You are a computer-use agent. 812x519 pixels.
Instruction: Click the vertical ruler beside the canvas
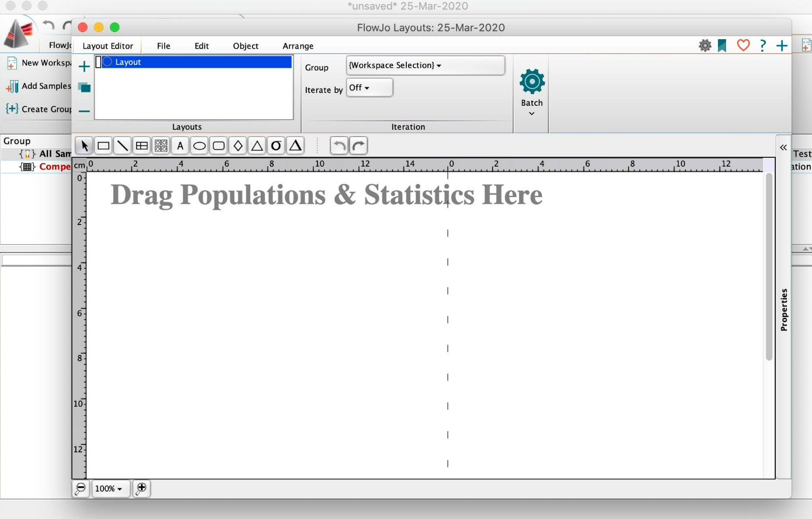pos(79,325)
